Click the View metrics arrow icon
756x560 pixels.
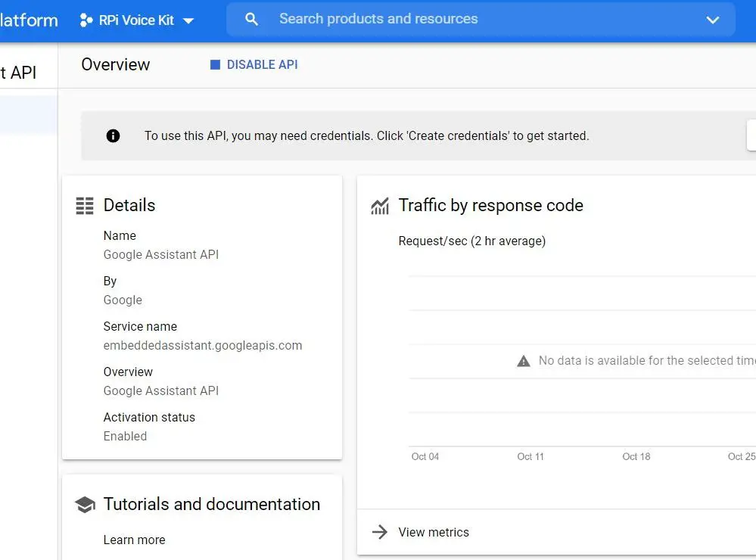[380, 532]
